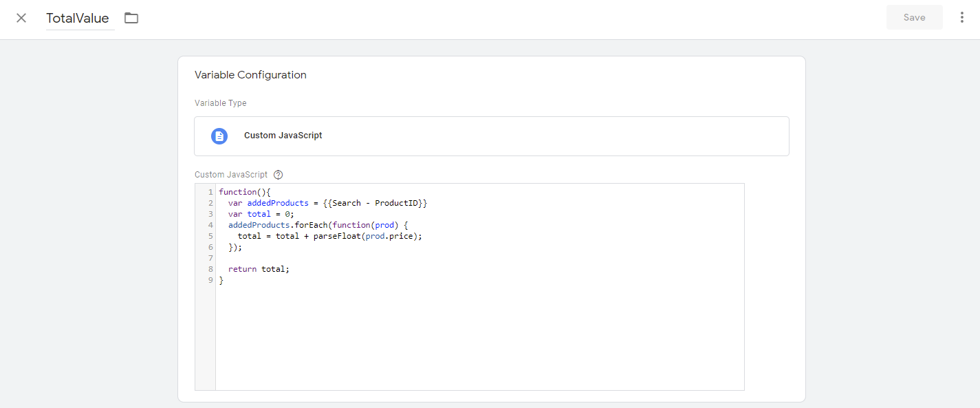Click the '});' on line 6
This screenshot has height=408, width=980.
point(235,247)
